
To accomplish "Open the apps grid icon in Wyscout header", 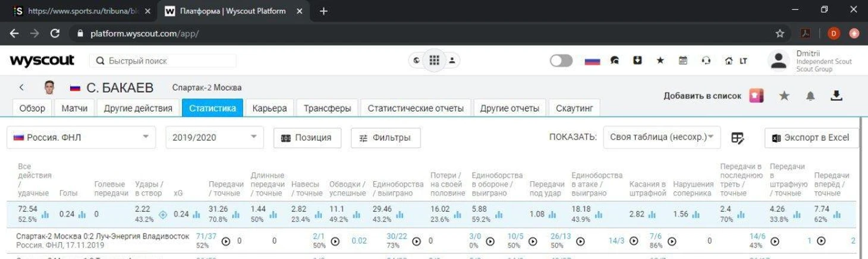I will 434,60.
